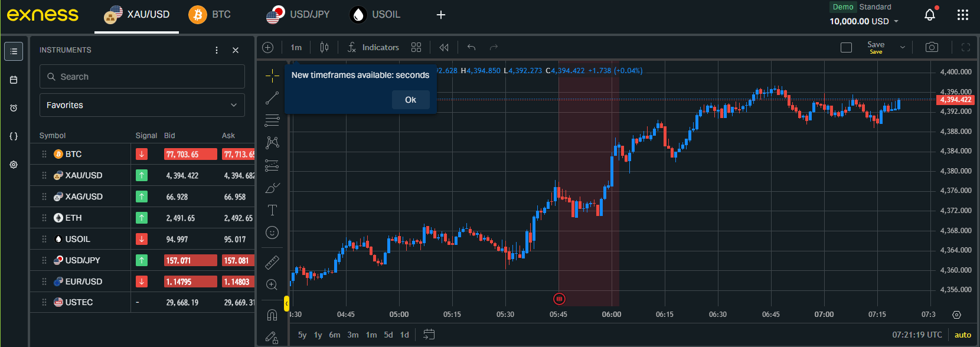Open the curly braces code icon

[14, 136]
